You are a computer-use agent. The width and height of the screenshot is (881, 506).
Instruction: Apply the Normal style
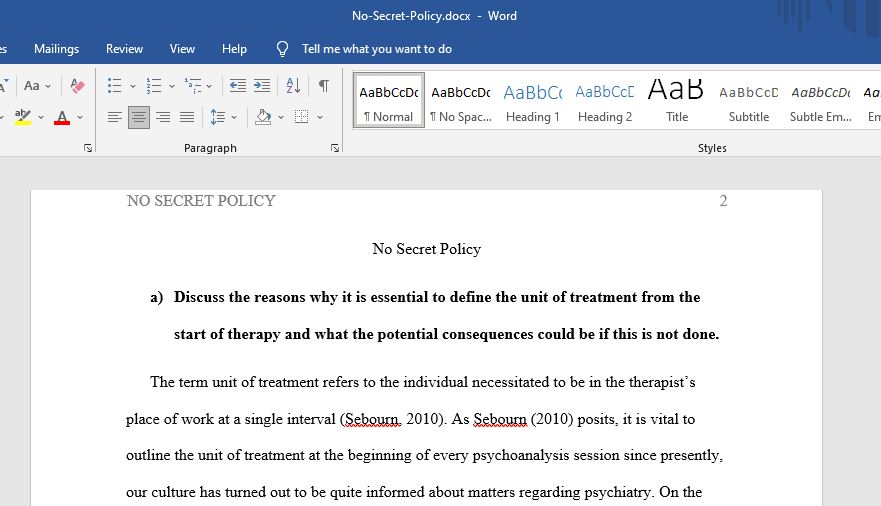point(389,101)
